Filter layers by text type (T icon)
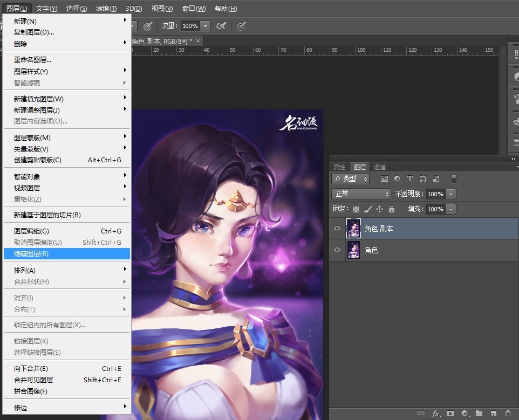 click(410, 178)
